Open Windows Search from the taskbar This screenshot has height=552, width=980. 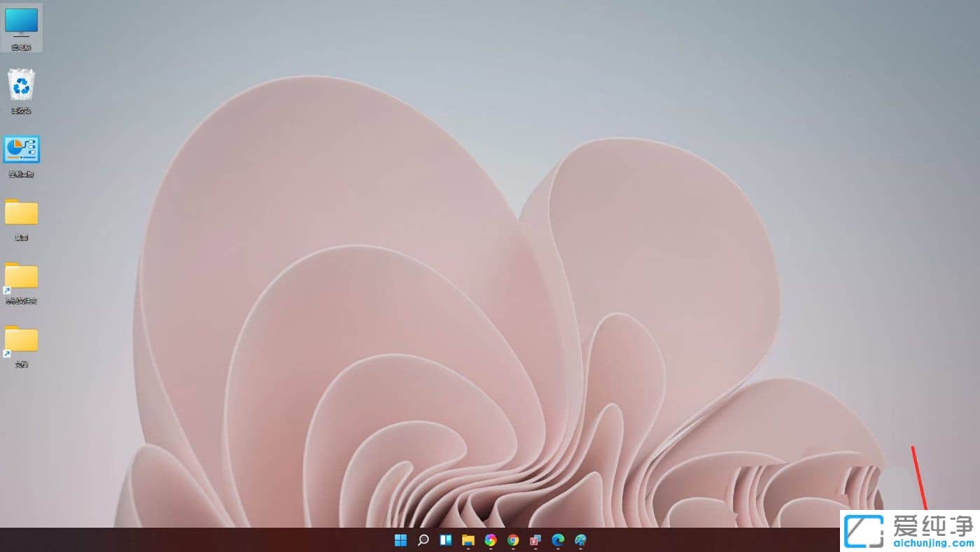tap(423, 540)
